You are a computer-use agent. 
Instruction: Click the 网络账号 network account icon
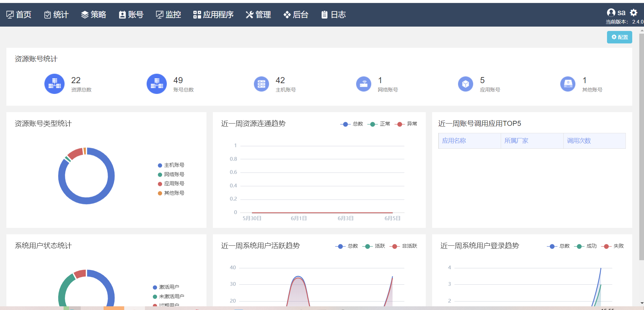364,84
